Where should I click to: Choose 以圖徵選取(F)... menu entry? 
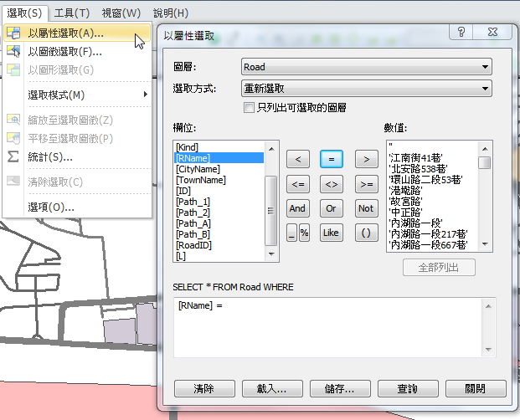[77, 51]
